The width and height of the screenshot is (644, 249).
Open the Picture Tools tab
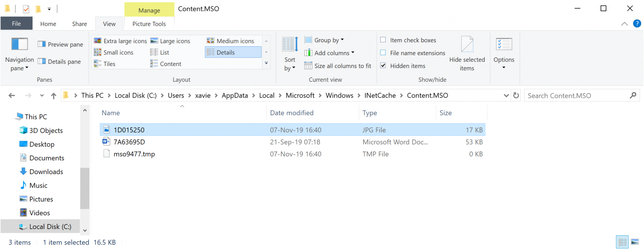[x=149, y=24]
